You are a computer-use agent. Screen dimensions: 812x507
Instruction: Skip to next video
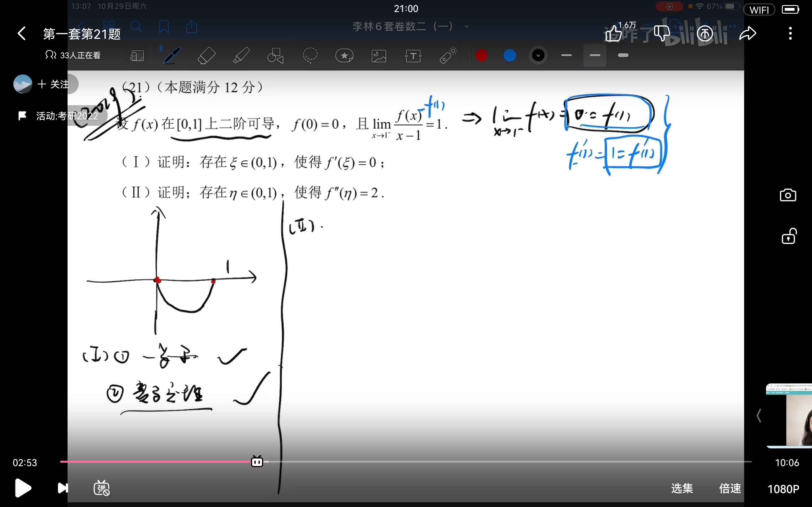tap(63, 488)
